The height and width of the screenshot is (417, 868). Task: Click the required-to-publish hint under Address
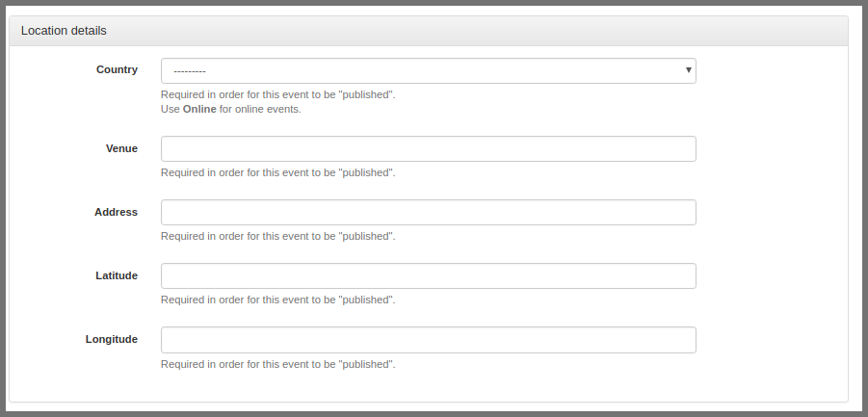coord(277,236)
